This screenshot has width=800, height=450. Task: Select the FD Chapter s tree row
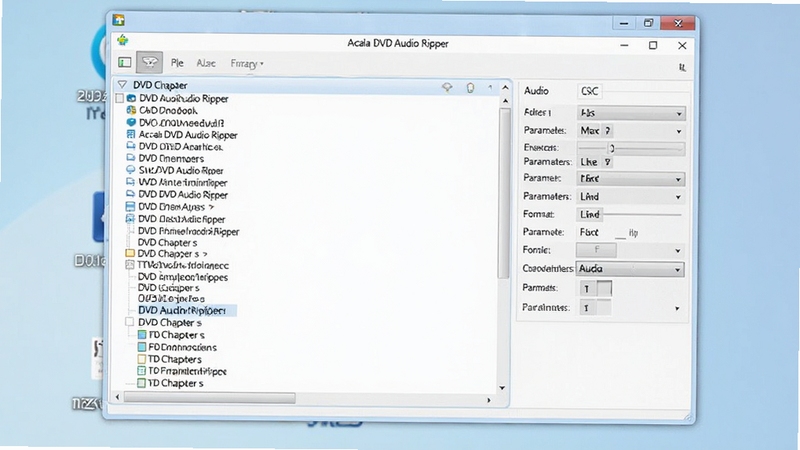(177, 335)
